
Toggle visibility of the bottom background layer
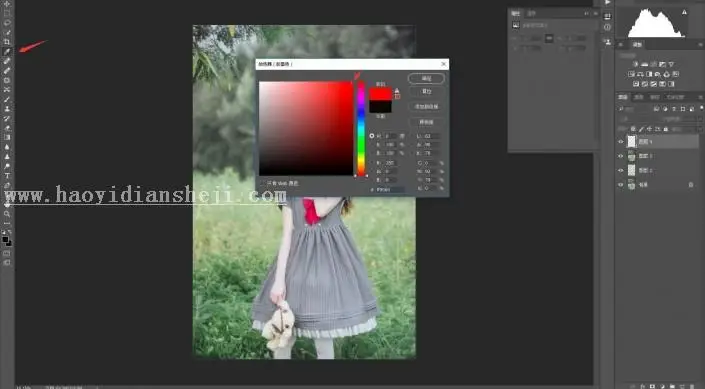pos(621,185)
